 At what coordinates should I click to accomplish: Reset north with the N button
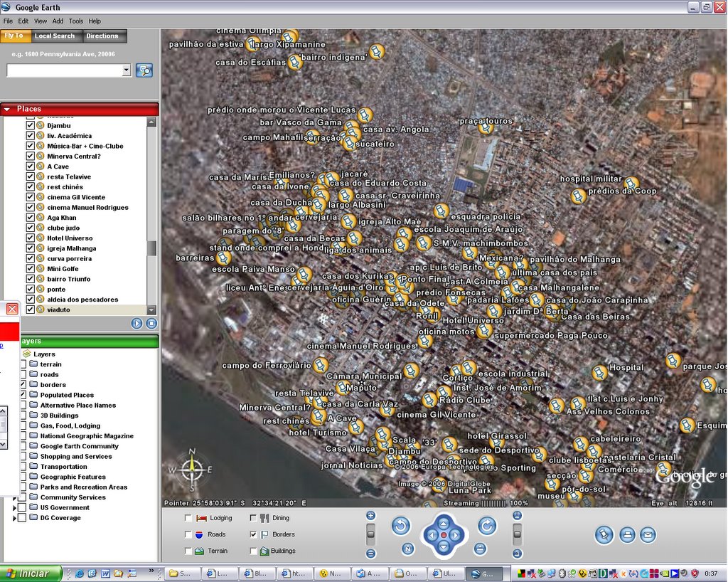click(x=407, y=549)
